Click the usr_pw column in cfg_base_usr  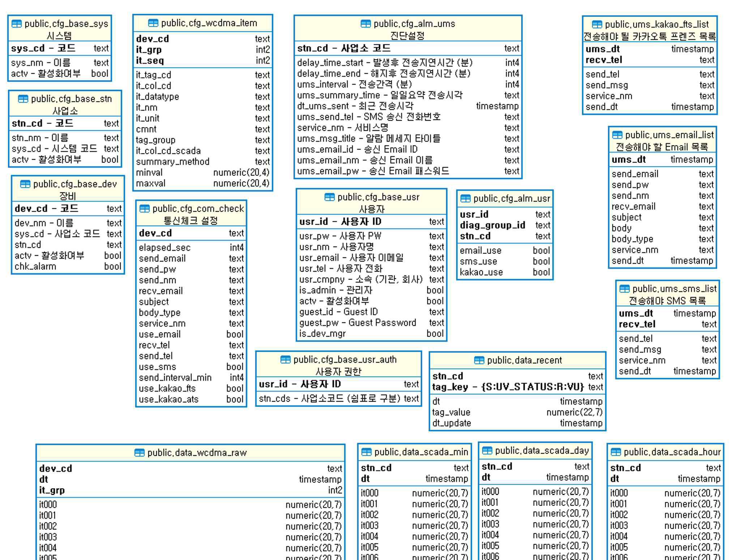coord(372,236)
